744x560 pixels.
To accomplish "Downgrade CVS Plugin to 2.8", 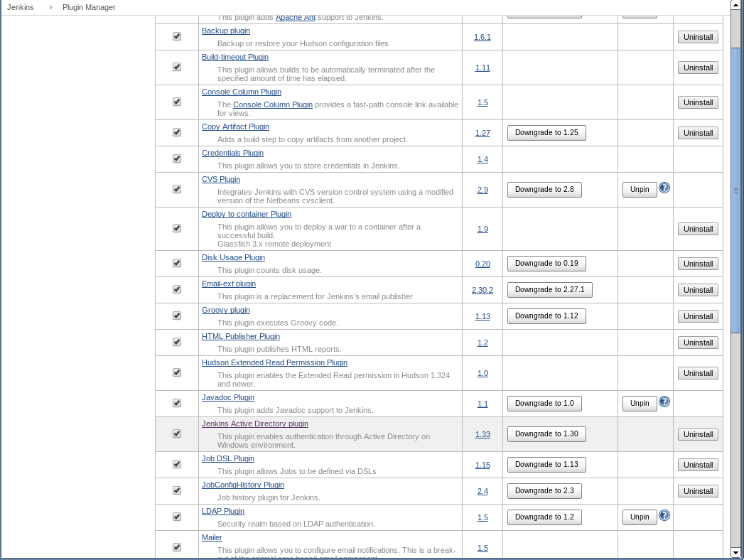I will click(545, 190).
